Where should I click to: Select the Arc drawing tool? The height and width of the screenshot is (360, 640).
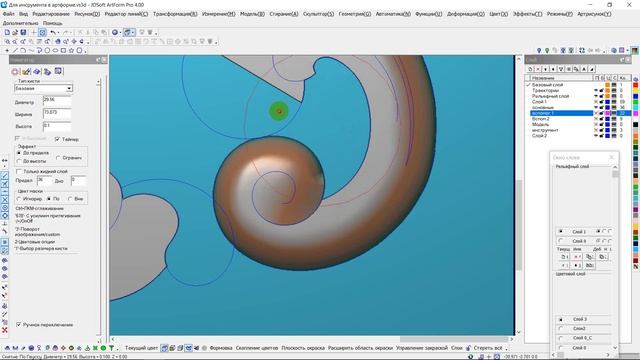click(23, 50)
